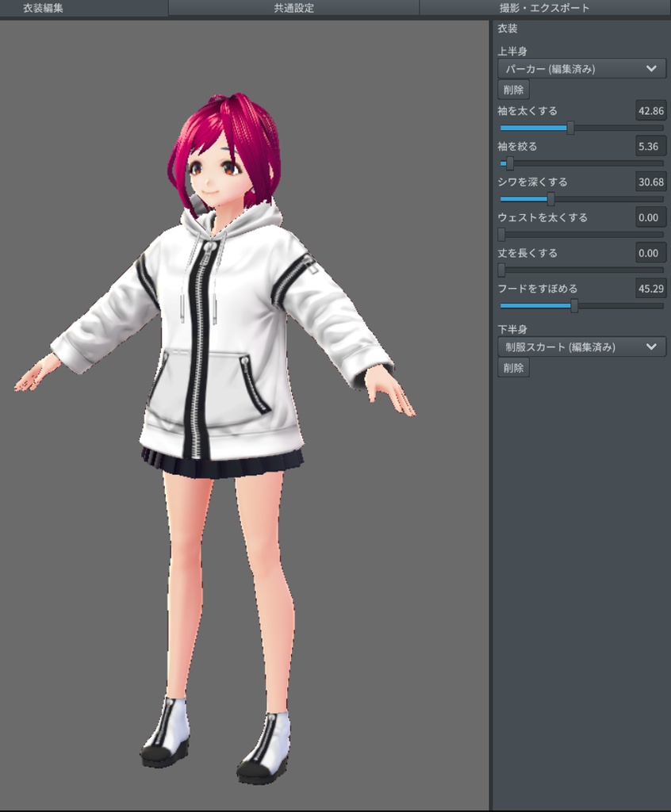Click the 45.29 value field for フードをすぼめる
The image size is (671, 812).
(650, 289)
